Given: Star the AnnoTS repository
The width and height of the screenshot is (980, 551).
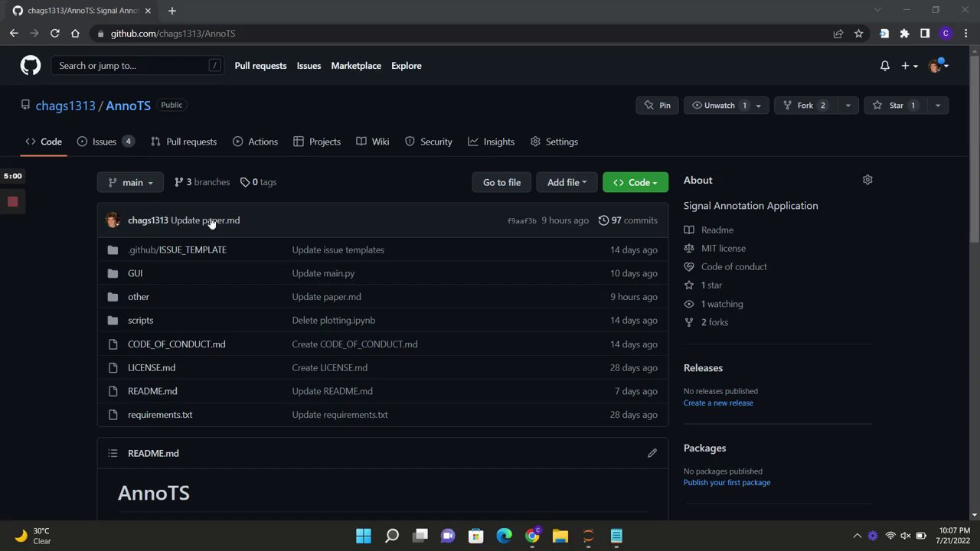Looking at the screenshot, I should pyautogui.click(x=896, y=106).
